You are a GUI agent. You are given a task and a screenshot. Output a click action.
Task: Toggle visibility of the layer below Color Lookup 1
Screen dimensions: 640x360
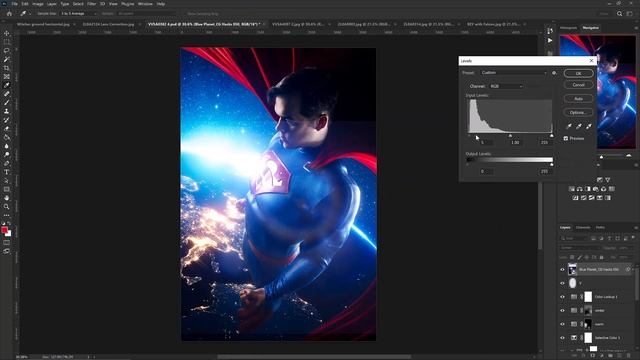click(562, 310)
